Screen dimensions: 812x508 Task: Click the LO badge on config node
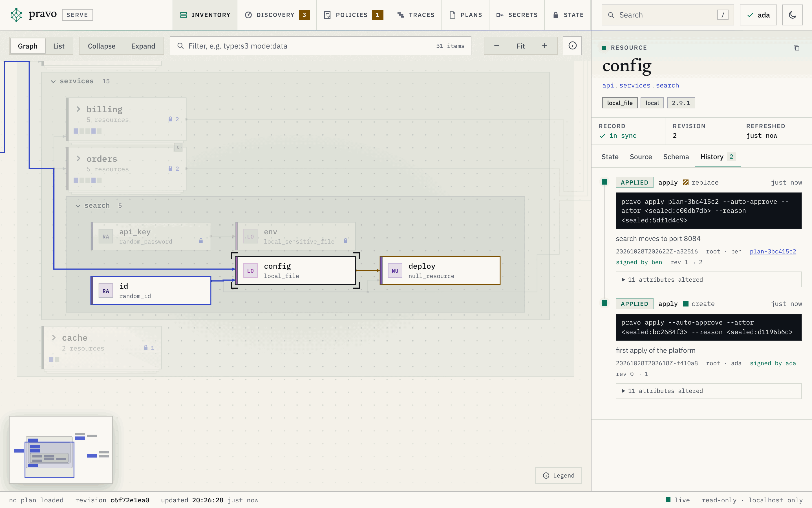(x=250, y=270)
